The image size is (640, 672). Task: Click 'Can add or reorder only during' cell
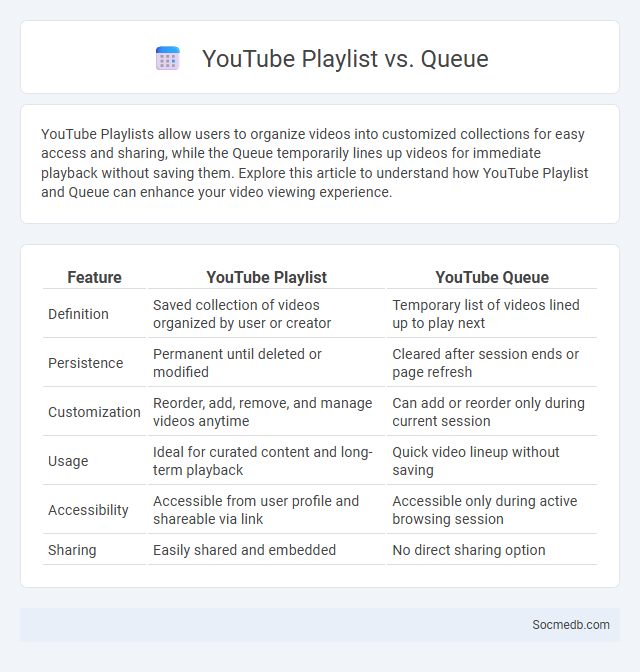click(492, 411)
